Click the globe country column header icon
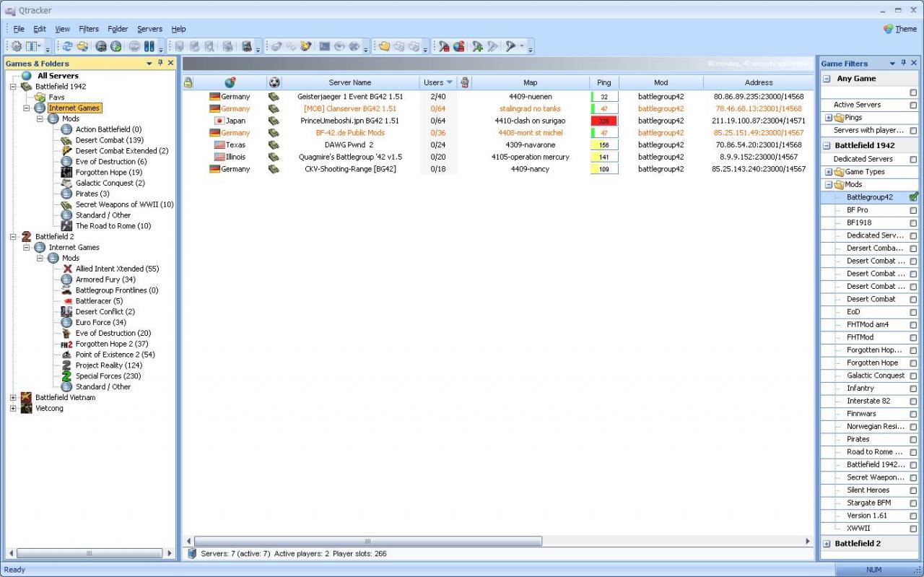 [230, 82]
